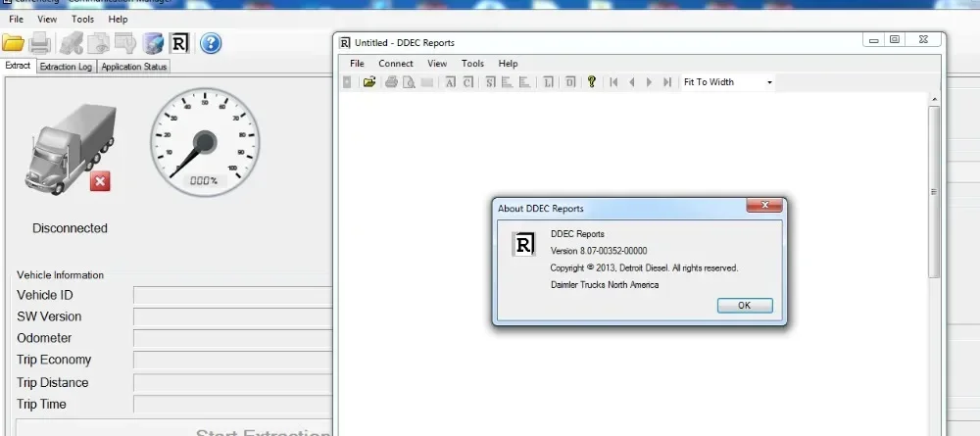This screenshot has width=980, height=436.
Task: Click the 'S' report icon in DDEC Reports
Action: 490,82
